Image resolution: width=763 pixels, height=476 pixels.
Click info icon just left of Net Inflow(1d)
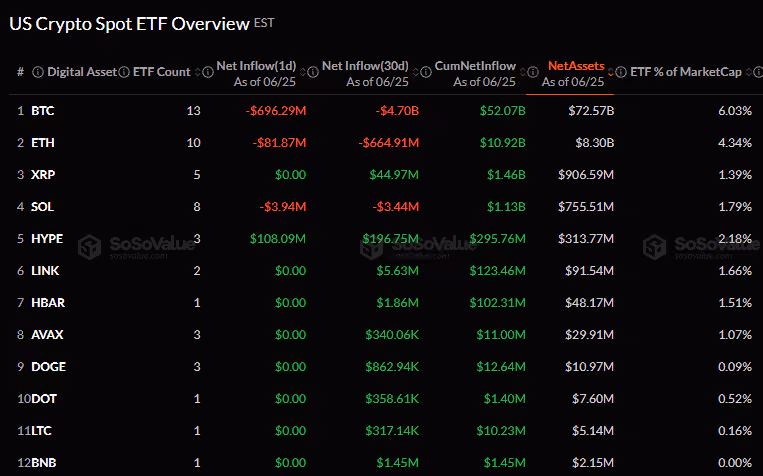pos(208,72)
